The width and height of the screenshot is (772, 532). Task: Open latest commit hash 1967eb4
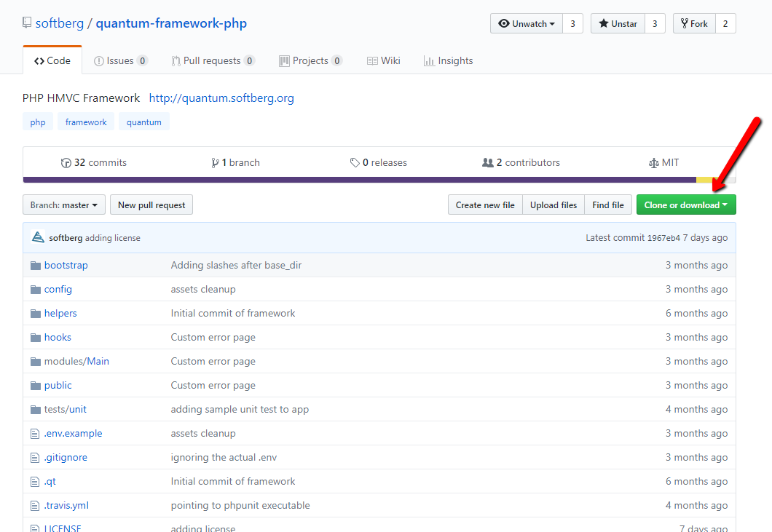(x=663, y=238)
